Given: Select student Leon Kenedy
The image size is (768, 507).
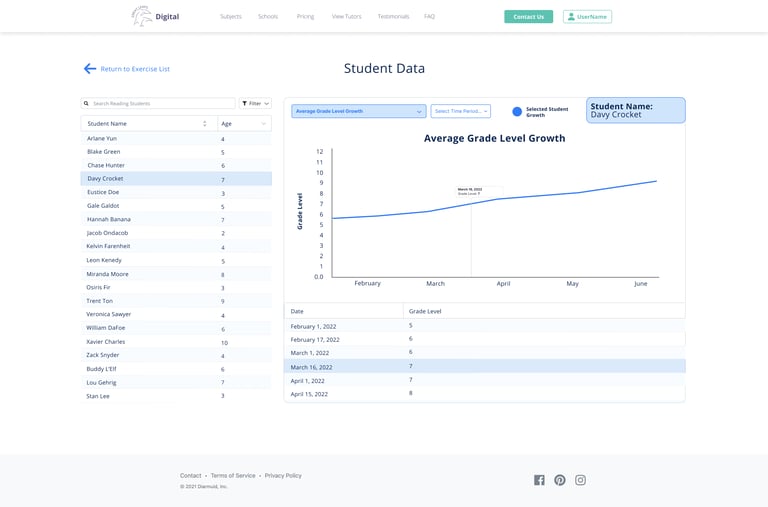Looking at the screenshot, I should click(x=176, y=260).
